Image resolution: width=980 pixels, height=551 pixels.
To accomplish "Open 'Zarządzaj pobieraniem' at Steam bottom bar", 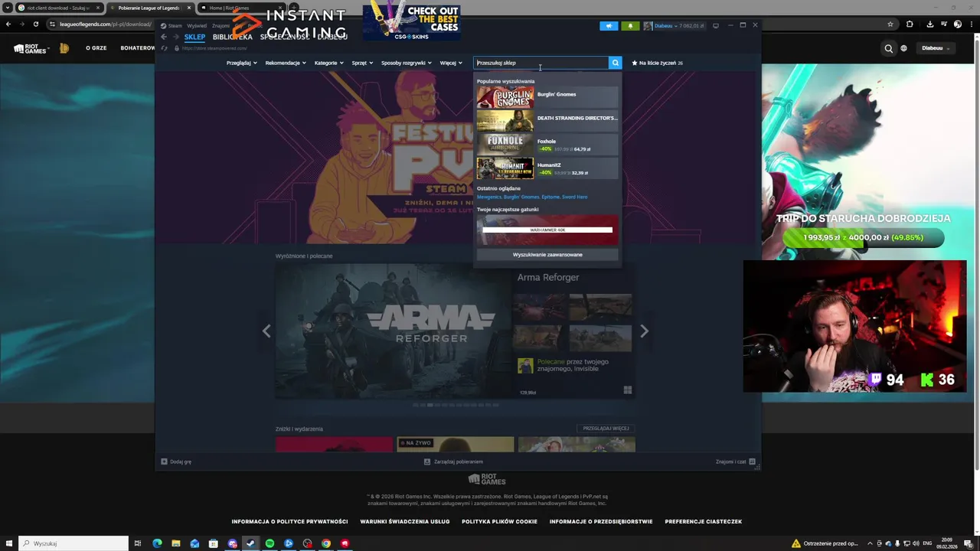I will [453, 461].
